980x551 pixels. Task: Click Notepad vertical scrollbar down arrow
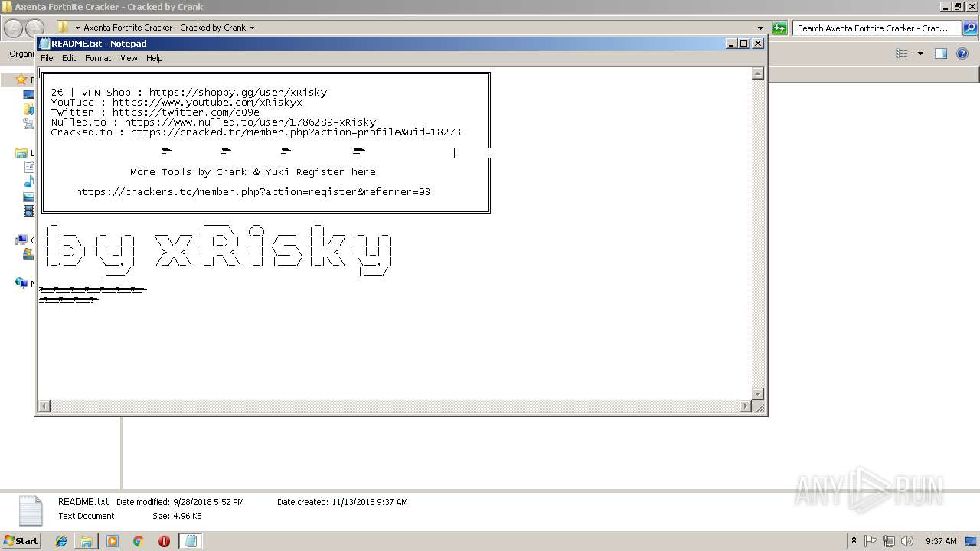(758, 393)
